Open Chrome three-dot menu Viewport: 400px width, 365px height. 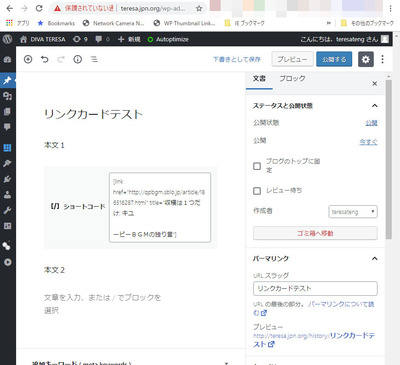(390, 8)
